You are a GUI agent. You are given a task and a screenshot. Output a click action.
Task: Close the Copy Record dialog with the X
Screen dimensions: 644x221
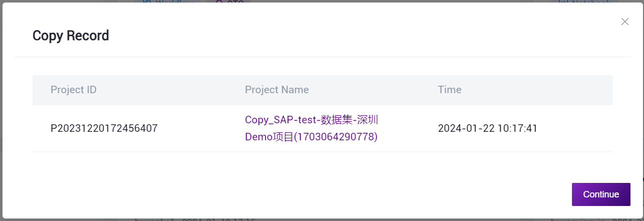tap(624, 22)
